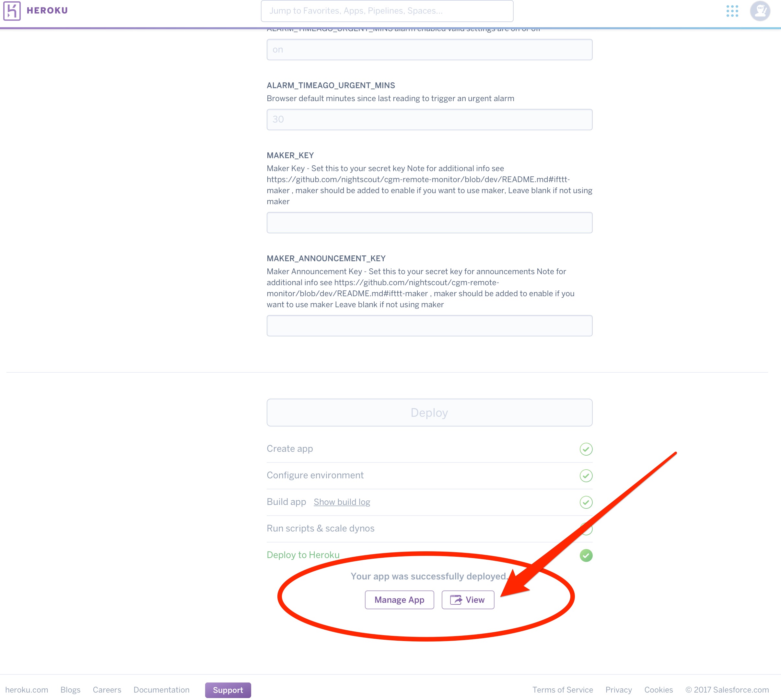
Task: Click the Deploy button
Action: click(x=429, y=412)
